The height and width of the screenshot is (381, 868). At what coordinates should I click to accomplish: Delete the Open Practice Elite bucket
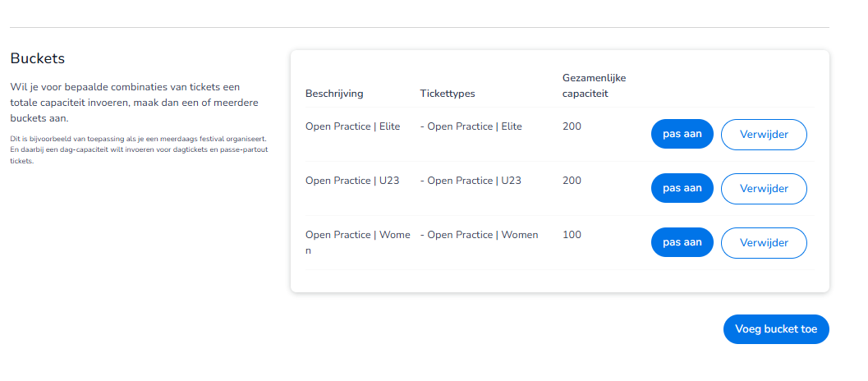click(x=764, y=135)
